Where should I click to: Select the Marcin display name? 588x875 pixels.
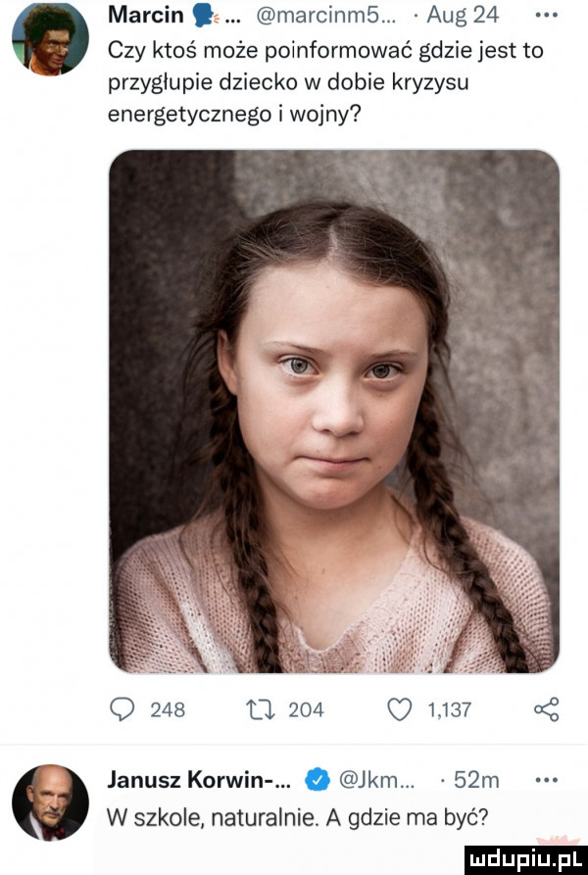pyautogui.click(x=145, y=16)
